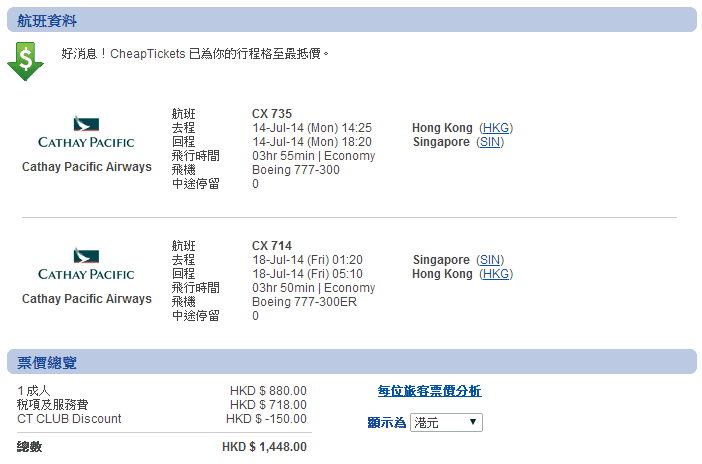
Task: Click Cathay Pacific Airways name under second logo
Action: click(x=87, y=299)
